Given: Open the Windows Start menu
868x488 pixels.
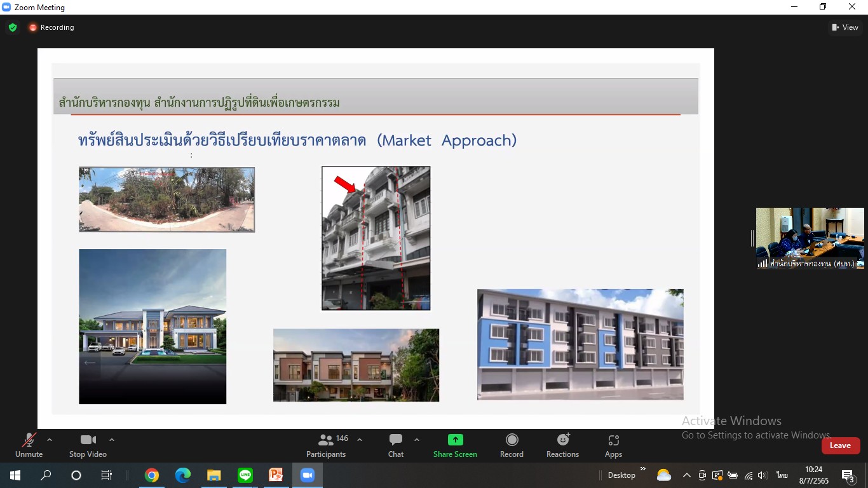Looking at the screenshot, I should [x=15, y=475].
